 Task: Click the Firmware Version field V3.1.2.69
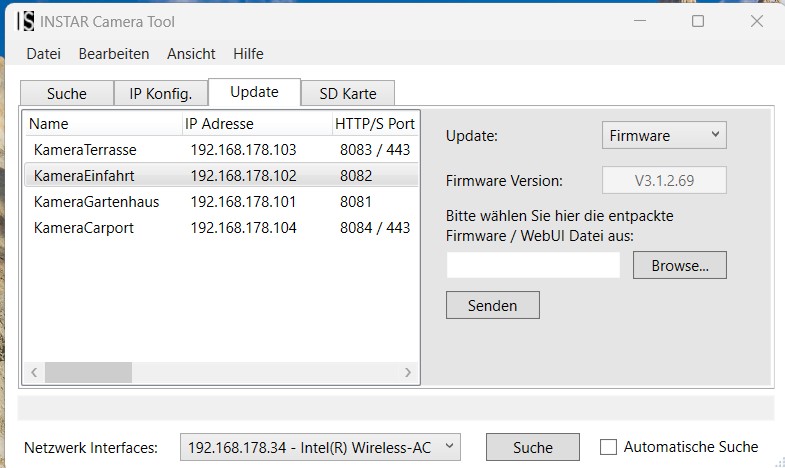pyautogui.click(x=664, y=180)
